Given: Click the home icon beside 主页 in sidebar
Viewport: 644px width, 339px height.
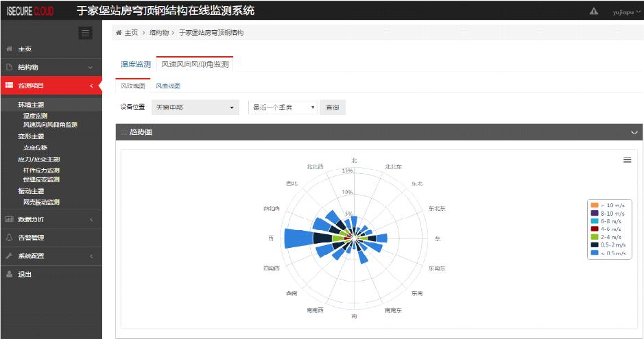Looking at the screenshot, I should [x=9, y=49].
